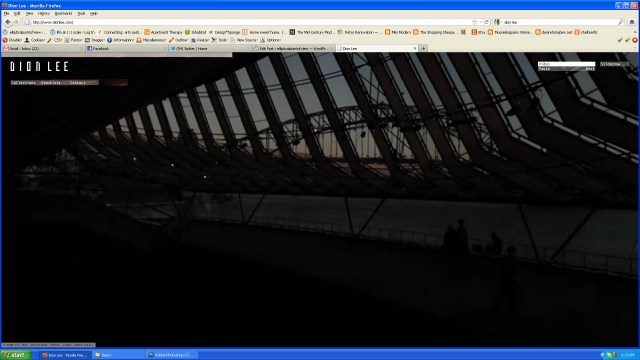Image resolution: width=640 pixels, height=360 pixels.
Task: Open the Home sweet home bookmark
Action: [x=264, y=32]
